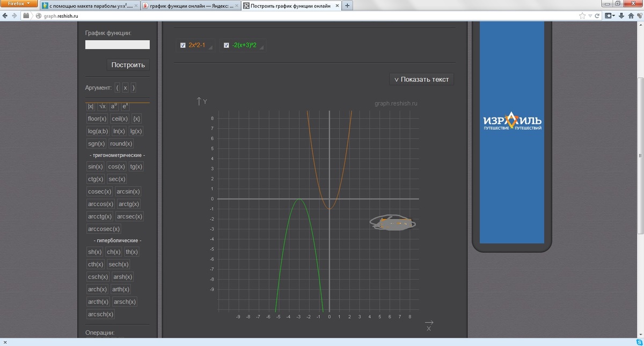Image resolution: width=644 pixels, height=346 pixels.
Task: Expand 'Показать текст' section
Action: 421,79
